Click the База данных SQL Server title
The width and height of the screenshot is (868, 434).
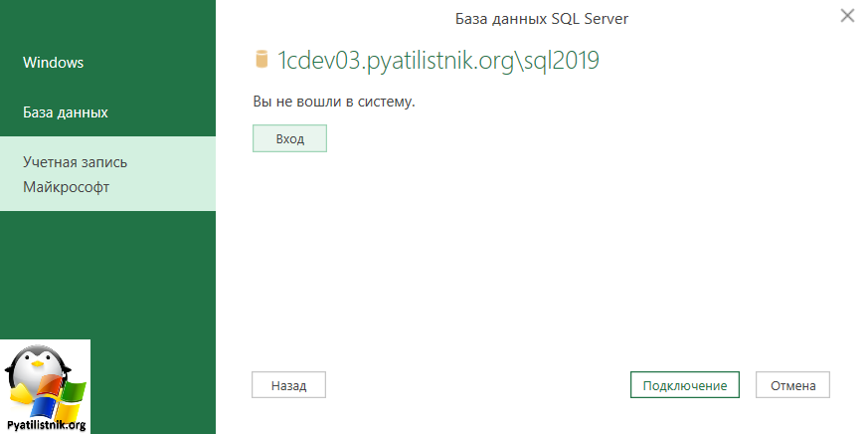pos(542,19)
